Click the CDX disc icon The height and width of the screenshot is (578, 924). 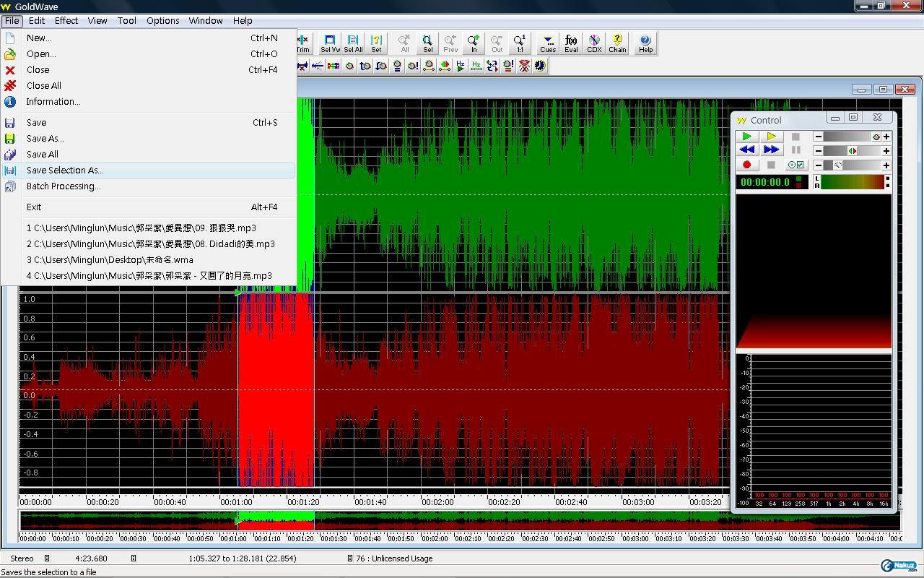594,43
